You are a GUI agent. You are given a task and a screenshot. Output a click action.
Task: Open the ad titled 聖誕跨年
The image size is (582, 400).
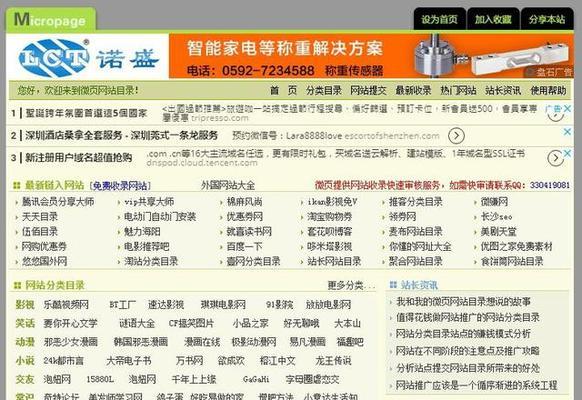point(86,113)
